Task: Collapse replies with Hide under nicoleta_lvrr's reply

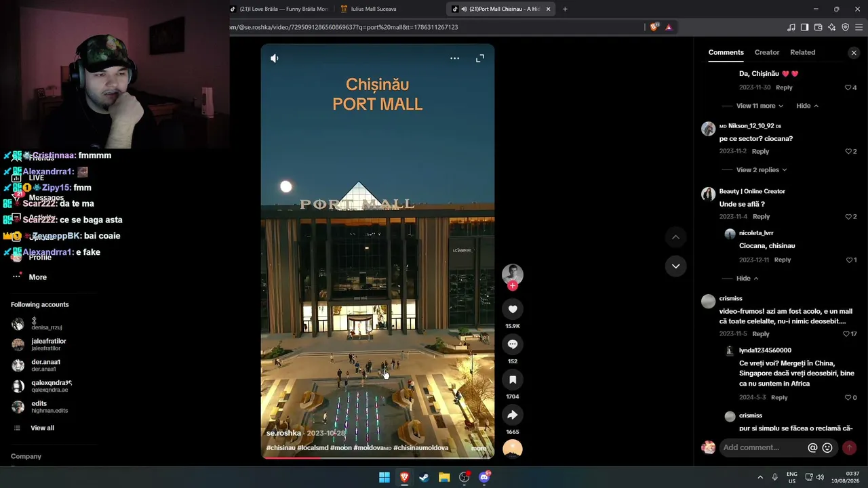Action: click(747, 278)
